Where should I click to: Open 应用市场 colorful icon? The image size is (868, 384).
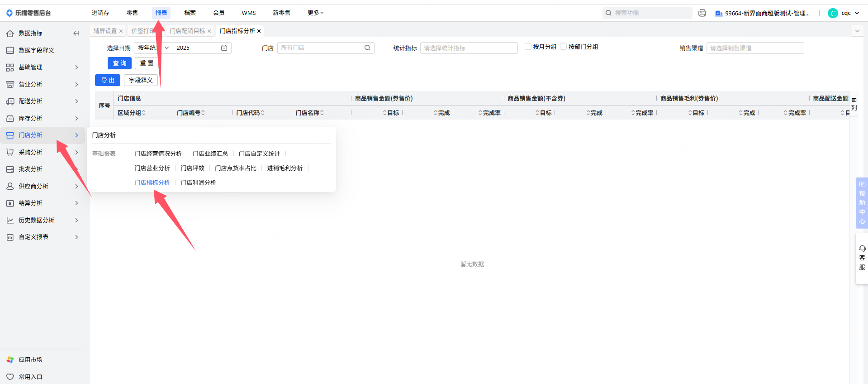10,360
